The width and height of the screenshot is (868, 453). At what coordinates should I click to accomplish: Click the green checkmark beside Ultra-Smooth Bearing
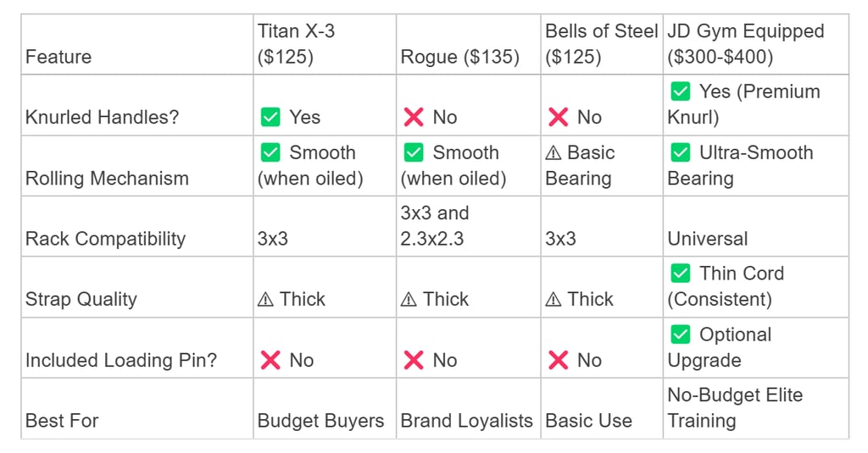click(680, 153)
